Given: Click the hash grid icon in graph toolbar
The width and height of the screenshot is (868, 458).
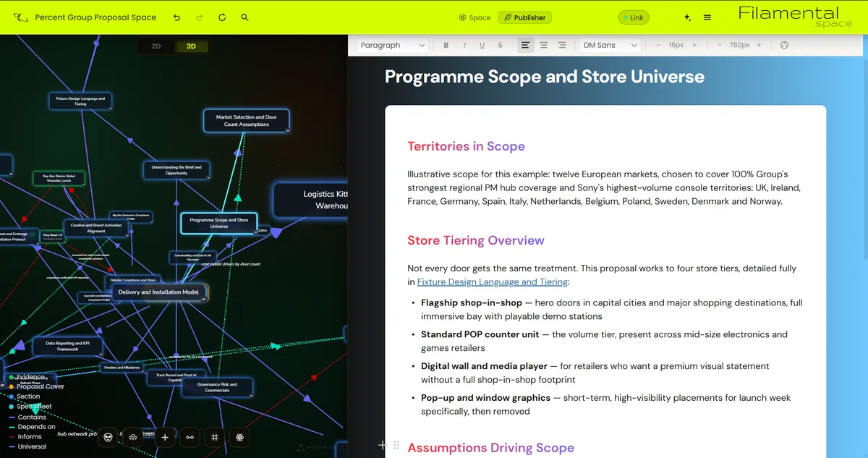Looking at the screenshot, I should [x=215, y=437].
